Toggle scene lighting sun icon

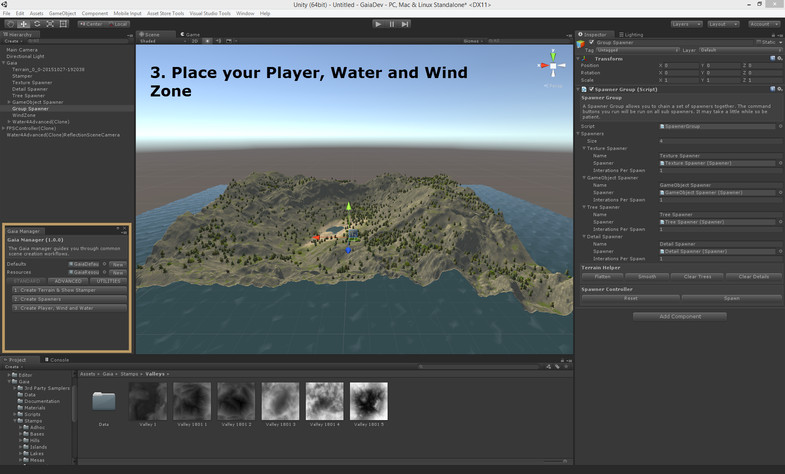tap(207, 41)
